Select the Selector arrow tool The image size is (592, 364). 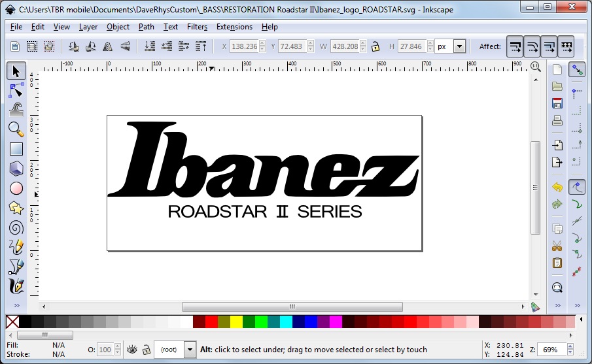(16, 71)
